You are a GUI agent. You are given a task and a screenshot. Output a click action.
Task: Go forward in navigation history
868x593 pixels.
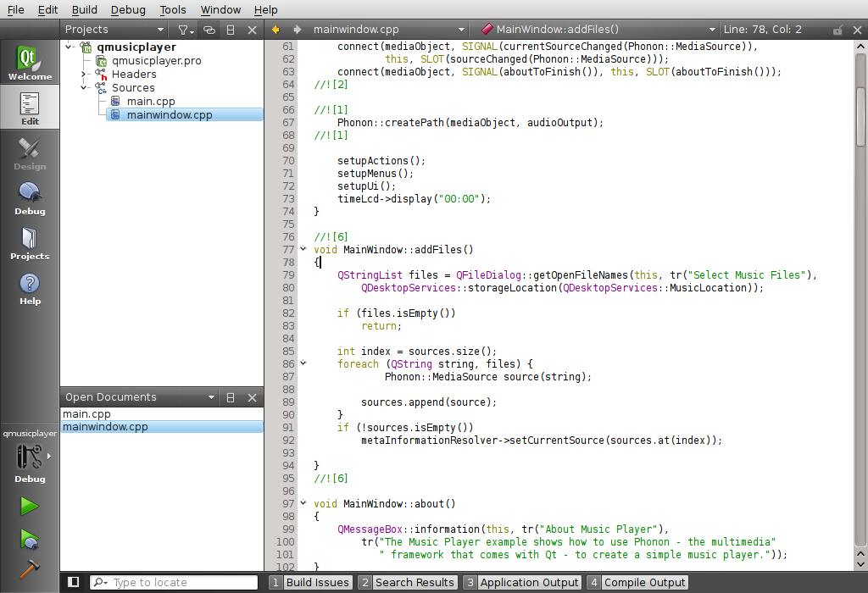tap(298, 30)
